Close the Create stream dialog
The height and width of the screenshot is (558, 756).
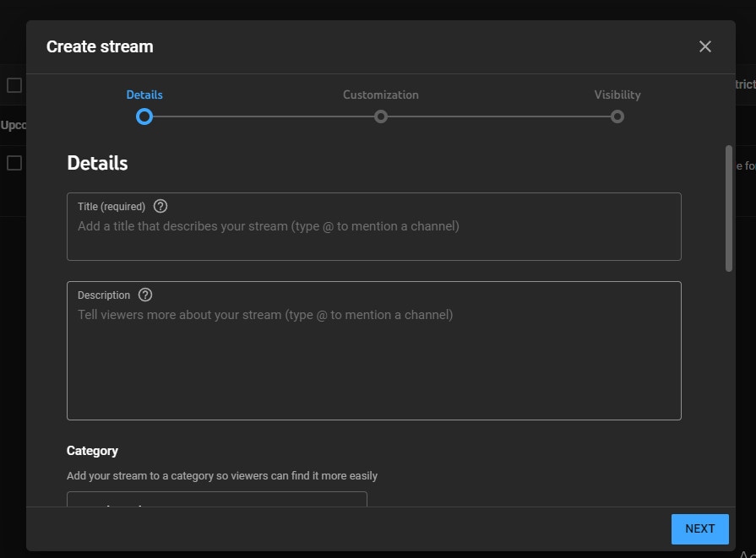(704, 46)
